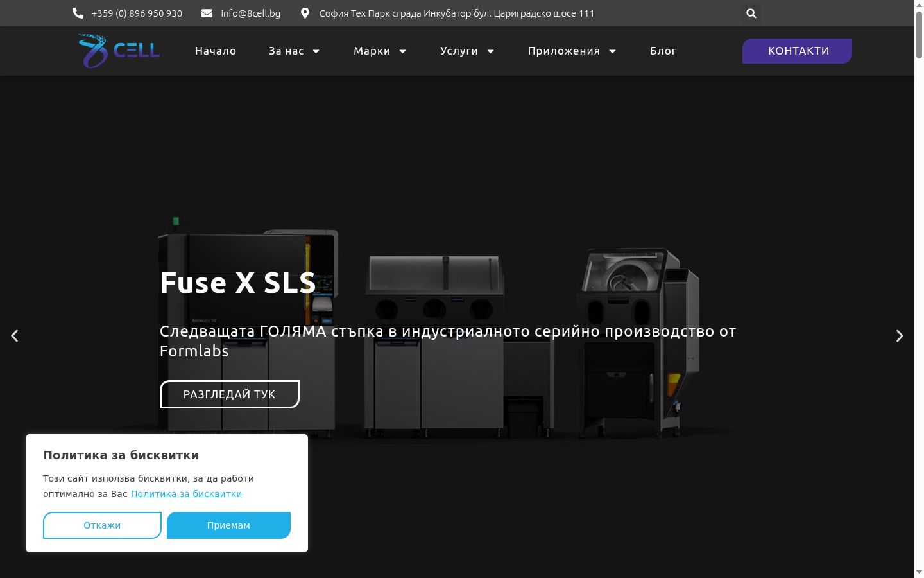
Task: Open the Марки menu item
Action: 372,51
